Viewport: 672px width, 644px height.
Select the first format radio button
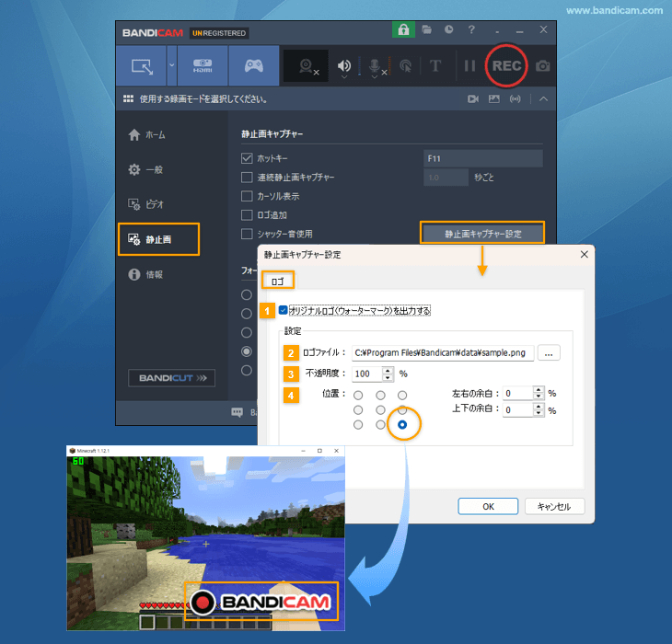pos(247,295)
